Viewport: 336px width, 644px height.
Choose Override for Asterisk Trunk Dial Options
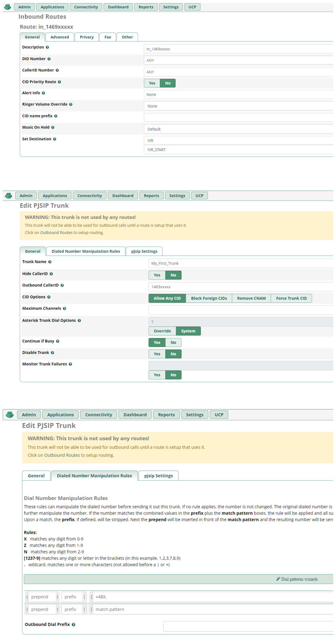(162, 331)
